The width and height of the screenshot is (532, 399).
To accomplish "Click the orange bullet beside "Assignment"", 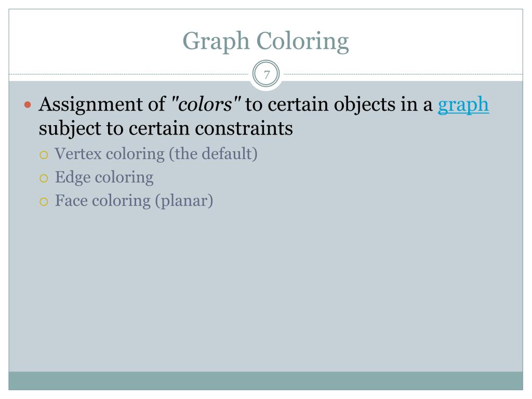I will 28,104.
